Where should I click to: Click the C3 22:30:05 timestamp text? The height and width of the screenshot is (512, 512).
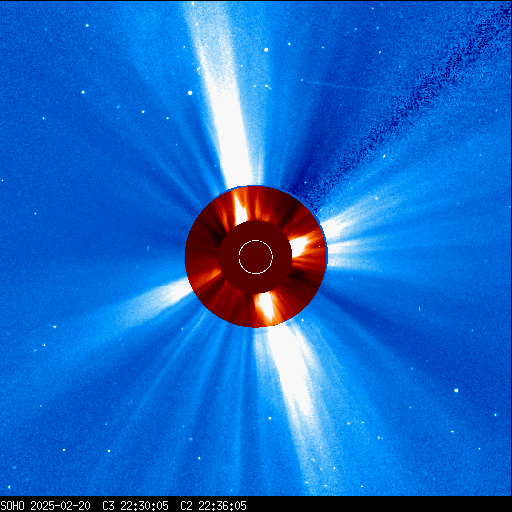point(135,505)
